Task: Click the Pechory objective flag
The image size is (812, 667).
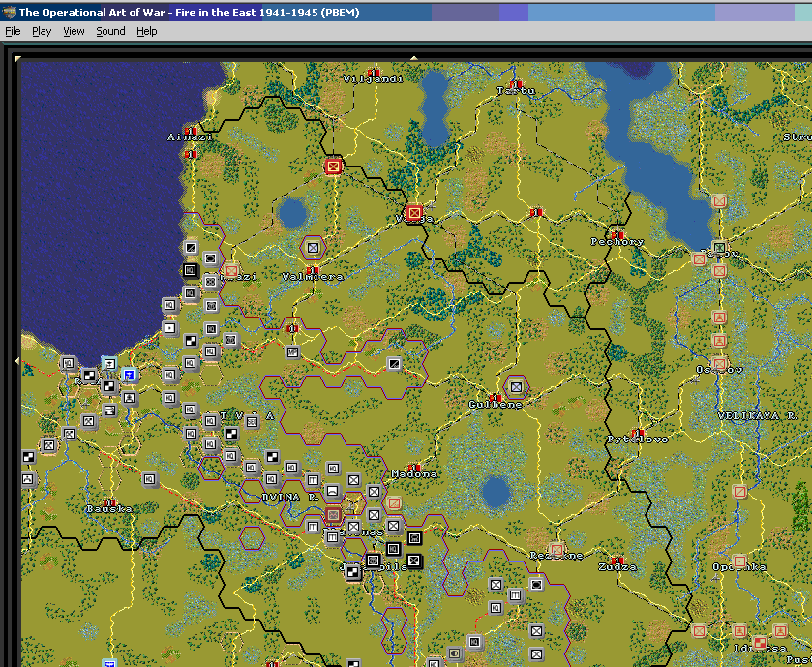Action: (x=617, y=235)
